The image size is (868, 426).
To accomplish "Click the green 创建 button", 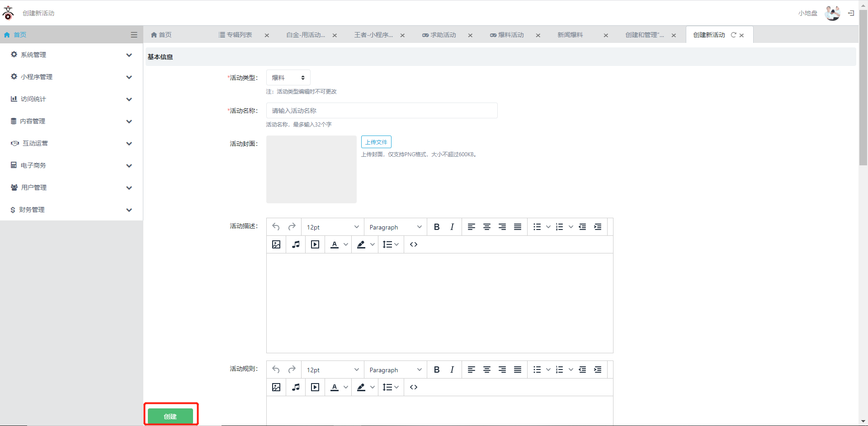I will [x=170, y=416].
